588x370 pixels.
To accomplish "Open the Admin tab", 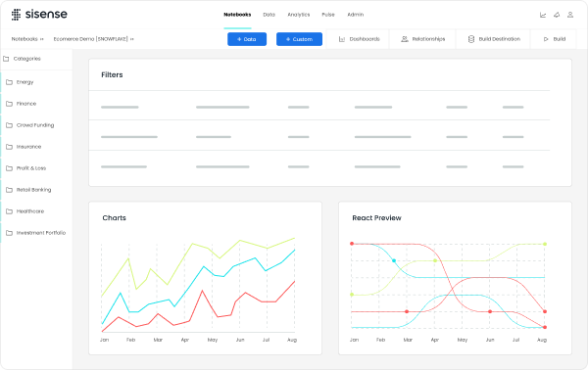I will 355,15.
